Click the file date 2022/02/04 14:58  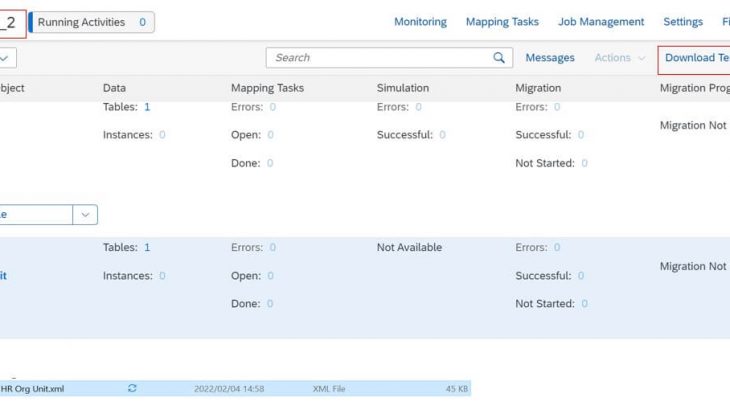229,389
